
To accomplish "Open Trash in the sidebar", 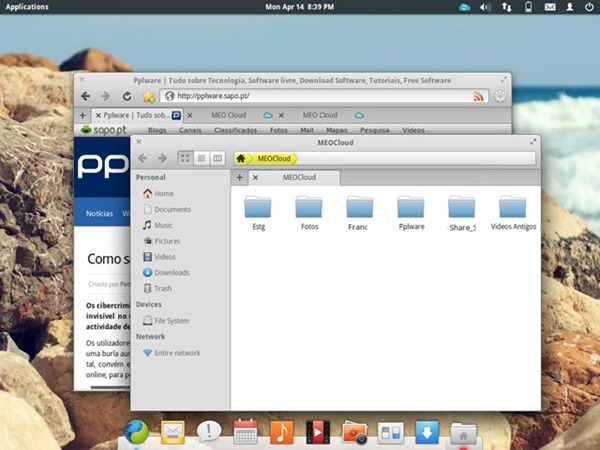I will (x=157, y=289).
